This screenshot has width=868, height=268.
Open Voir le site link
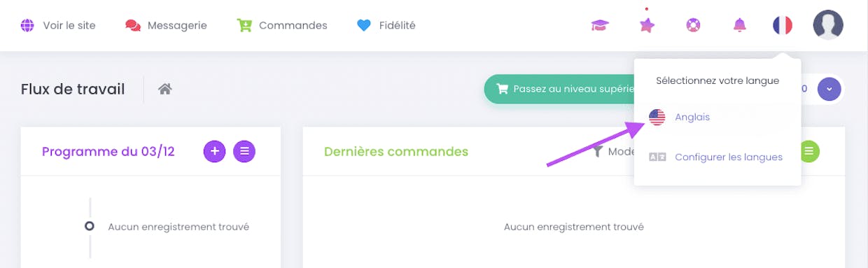click(58, 25)
